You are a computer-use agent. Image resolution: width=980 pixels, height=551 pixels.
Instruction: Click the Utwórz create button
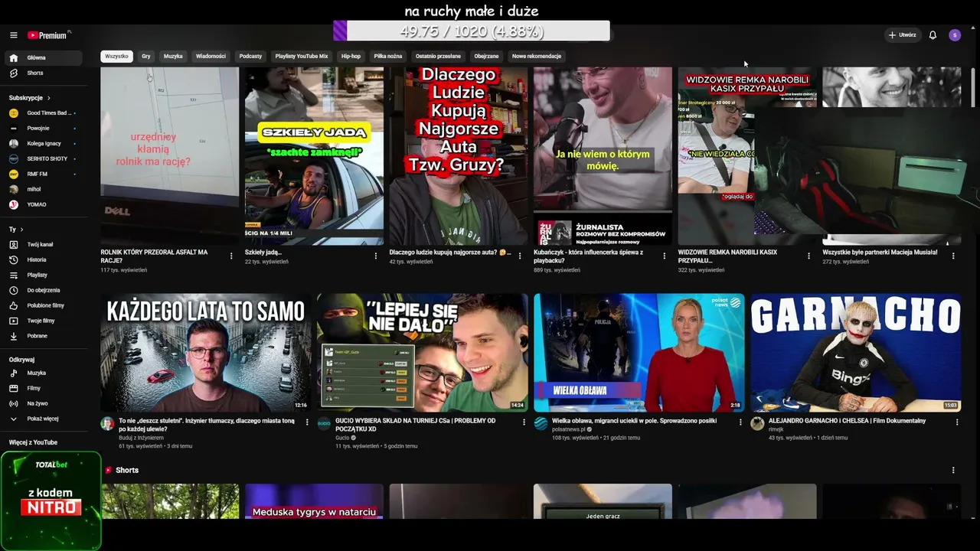[x=903, y=35]
